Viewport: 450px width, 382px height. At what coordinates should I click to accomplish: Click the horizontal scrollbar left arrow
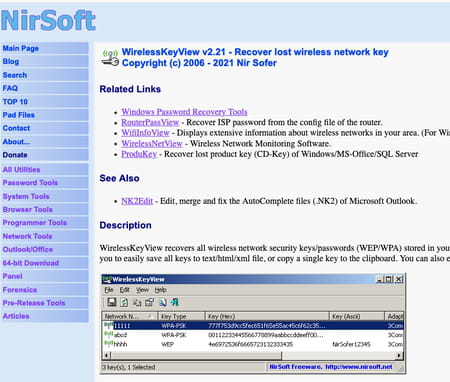tap(106, 356)
